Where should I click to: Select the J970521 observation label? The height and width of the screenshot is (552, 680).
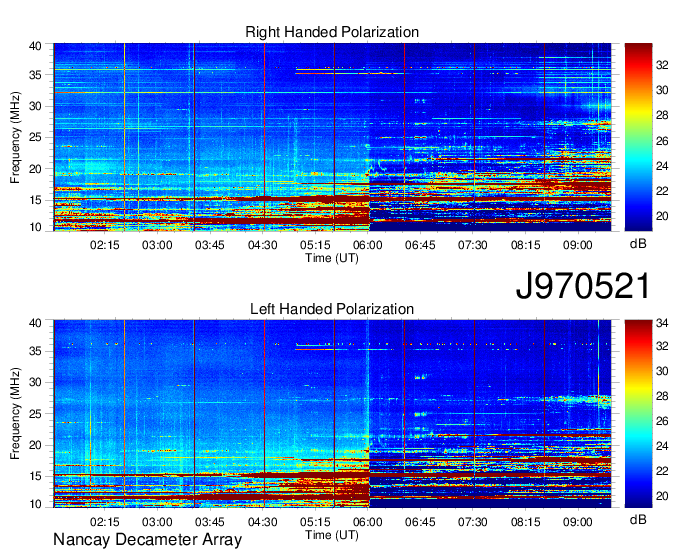583,286
